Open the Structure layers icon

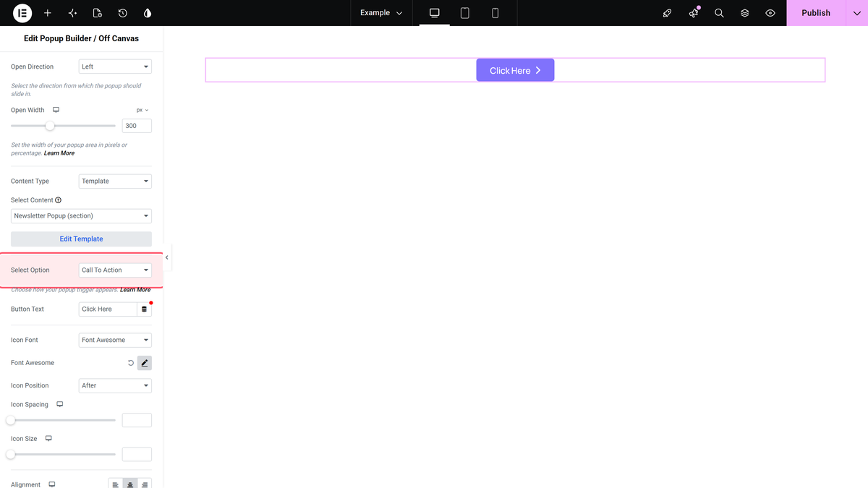point(745,13)
